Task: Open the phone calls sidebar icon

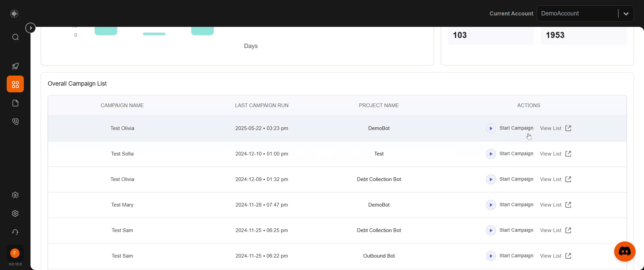Action: coord(15,122)
